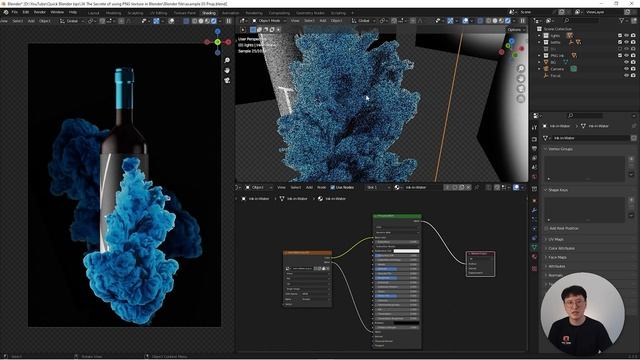
Task: Open the Texture properties tab
Action: (534, 269)
